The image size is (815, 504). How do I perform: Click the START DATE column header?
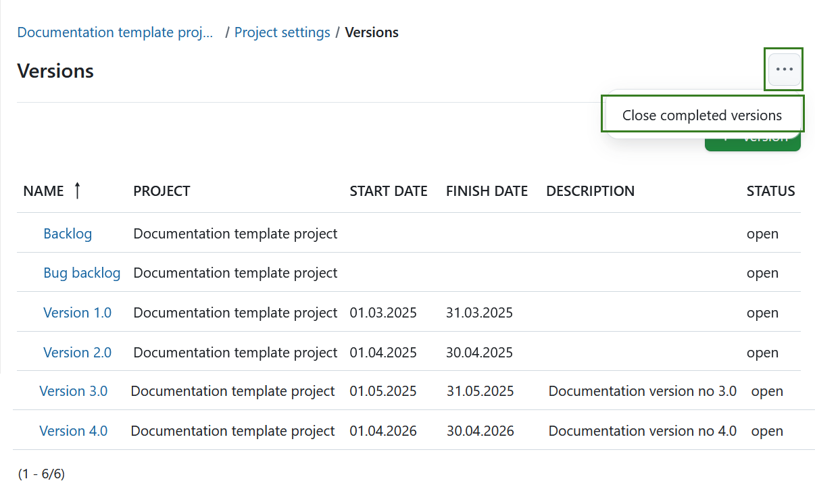point(389,191)
